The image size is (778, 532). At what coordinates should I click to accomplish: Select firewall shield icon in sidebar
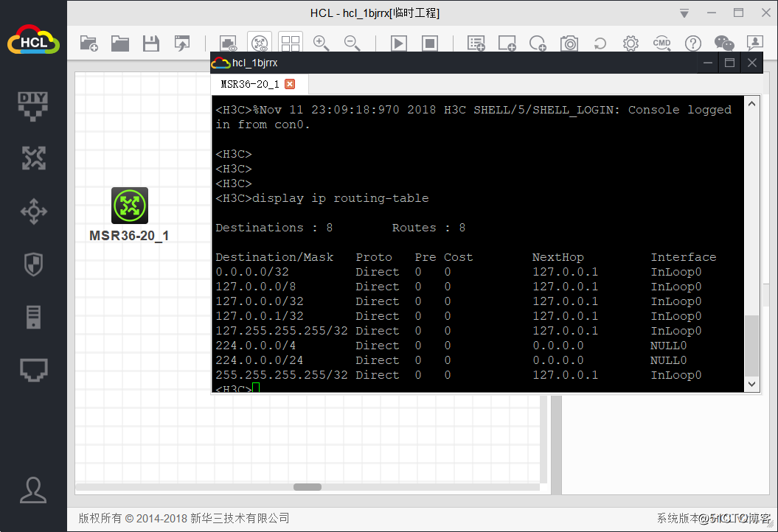pos(33,265)
